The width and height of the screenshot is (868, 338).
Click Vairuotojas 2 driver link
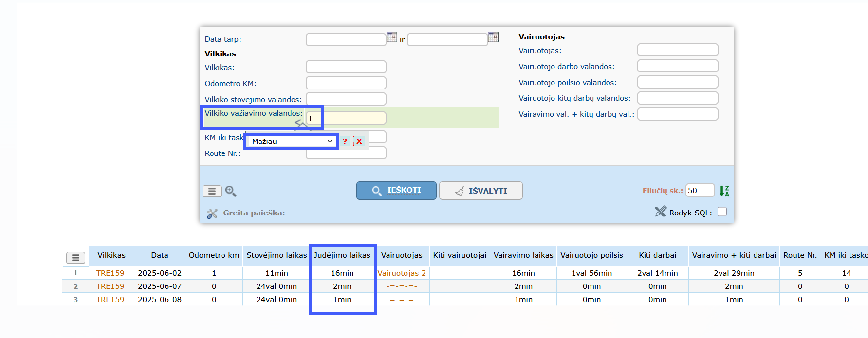[402, 273]
